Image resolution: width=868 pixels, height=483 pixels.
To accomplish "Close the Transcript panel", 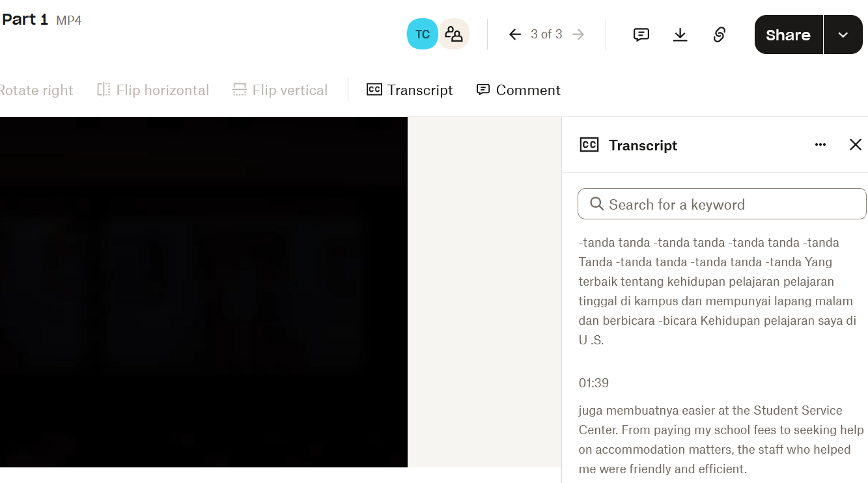I will pos(856,145).
